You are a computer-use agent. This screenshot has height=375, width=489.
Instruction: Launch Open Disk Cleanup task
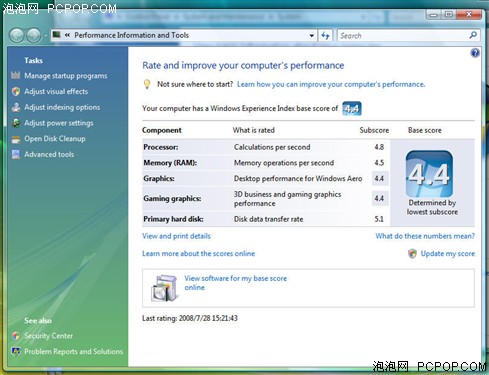pos(55,139)
